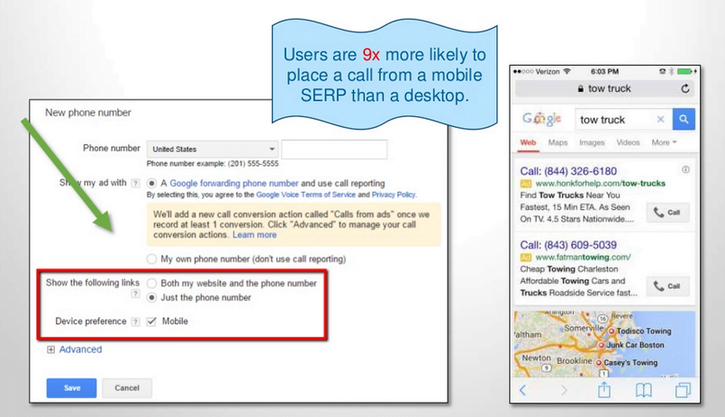
Task: Clear search with the X icon
Action: [661, 119]
